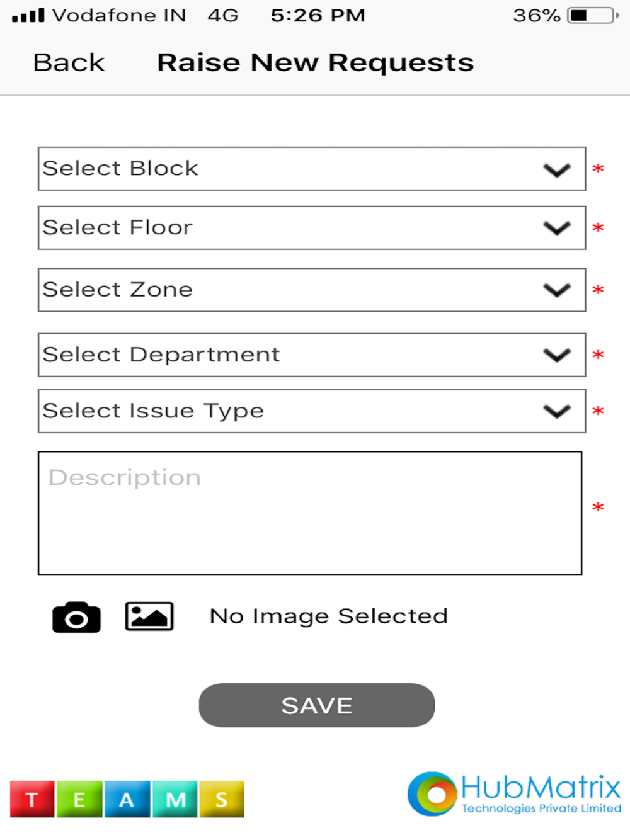Open the Select Floor dropdown
The height and width of the screenshot is (840, 630).
[312, 228]
